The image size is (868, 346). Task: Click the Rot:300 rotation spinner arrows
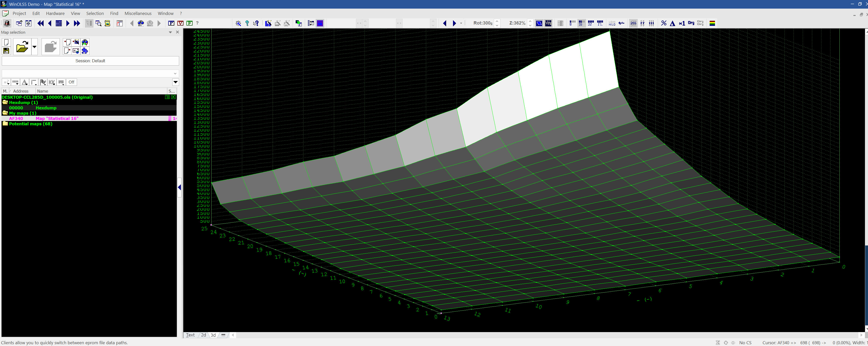497,23
